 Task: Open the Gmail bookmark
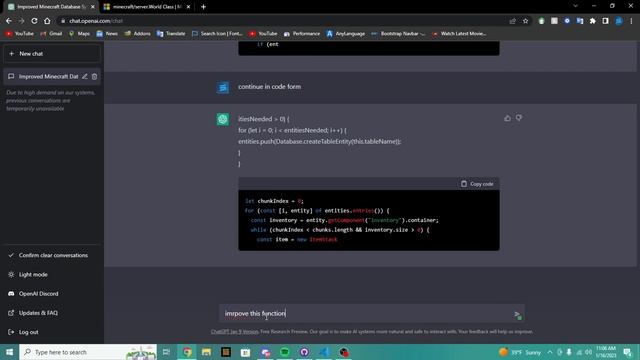click(x=51, y=33)
